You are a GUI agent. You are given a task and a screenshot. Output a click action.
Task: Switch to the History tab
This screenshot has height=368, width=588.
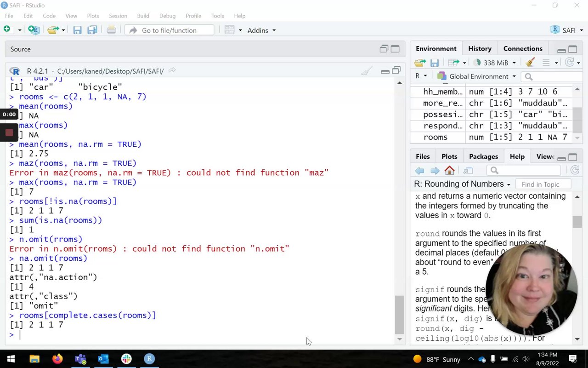(480, 48)
